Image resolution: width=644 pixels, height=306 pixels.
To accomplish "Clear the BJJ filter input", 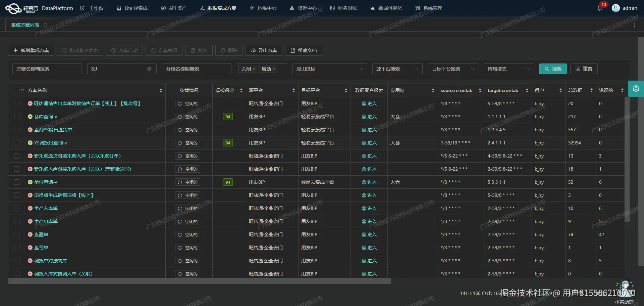I will pyautogui.click(x=149, y=69).
